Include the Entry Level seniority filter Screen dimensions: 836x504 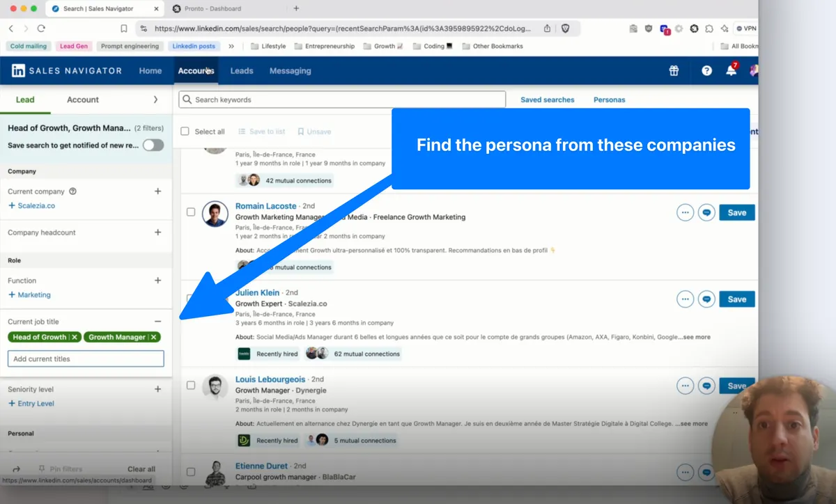point(31,404)
